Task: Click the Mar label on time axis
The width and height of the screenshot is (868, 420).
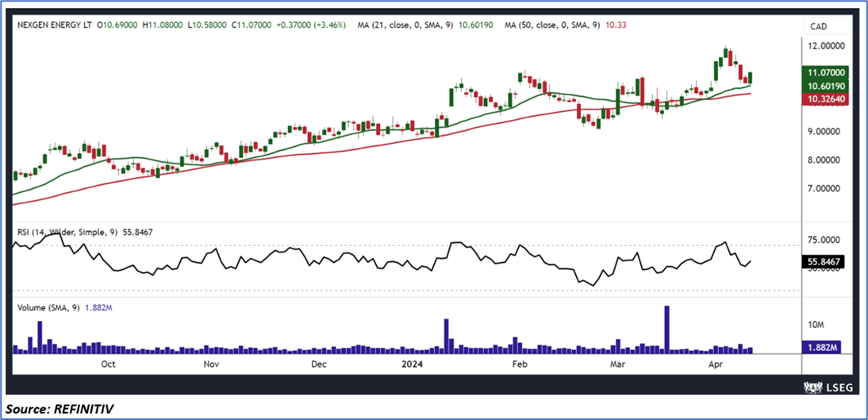Action: pyautogui.click(x=616, y=364)
